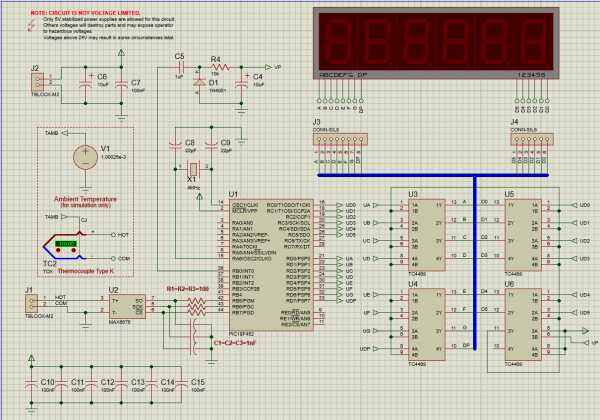This screenshot has height=420, width=600.
Task: Click the TC2 thermocouple Type K component
Action: (64, 245)
